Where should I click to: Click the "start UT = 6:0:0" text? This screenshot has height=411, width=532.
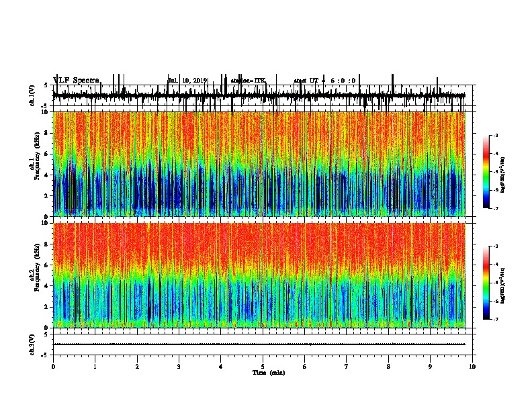(x=324, y=81)
